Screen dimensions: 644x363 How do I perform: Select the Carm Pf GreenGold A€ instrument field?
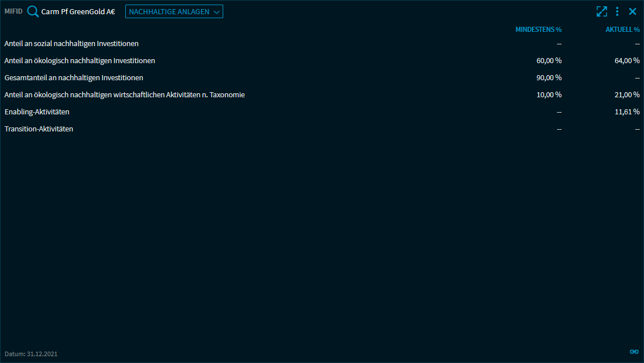(78, 11)
